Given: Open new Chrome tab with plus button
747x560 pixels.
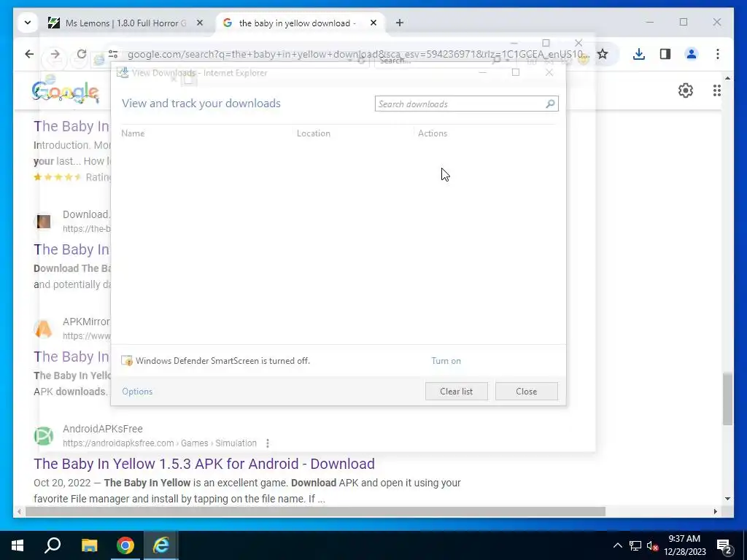Looking at the screenshot, I should click(x=399, y=23).
